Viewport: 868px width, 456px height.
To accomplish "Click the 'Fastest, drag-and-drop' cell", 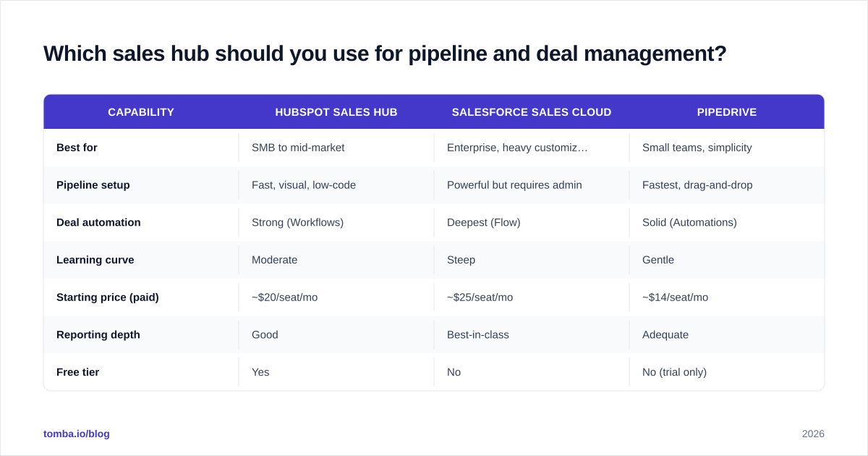I will coord(697,185).
